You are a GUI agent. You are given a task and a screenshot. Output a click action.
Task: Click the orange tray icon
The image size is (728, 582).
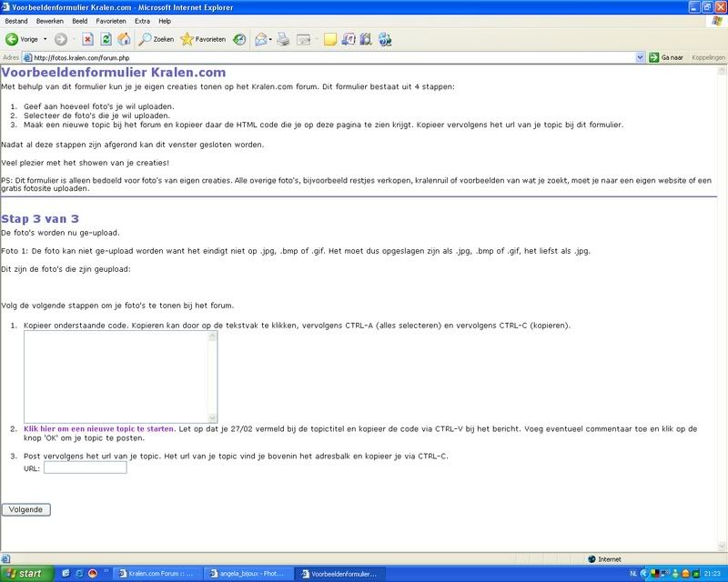685,574
